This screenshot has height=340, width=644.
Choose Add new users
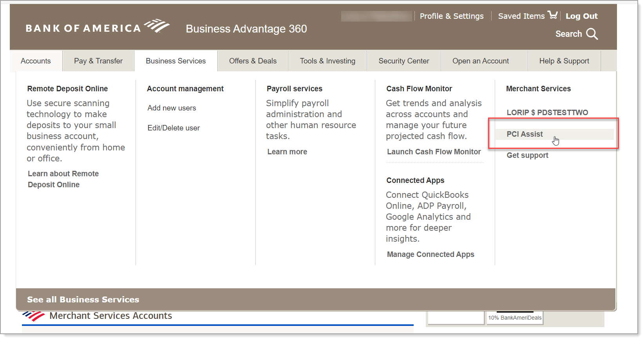172,108
